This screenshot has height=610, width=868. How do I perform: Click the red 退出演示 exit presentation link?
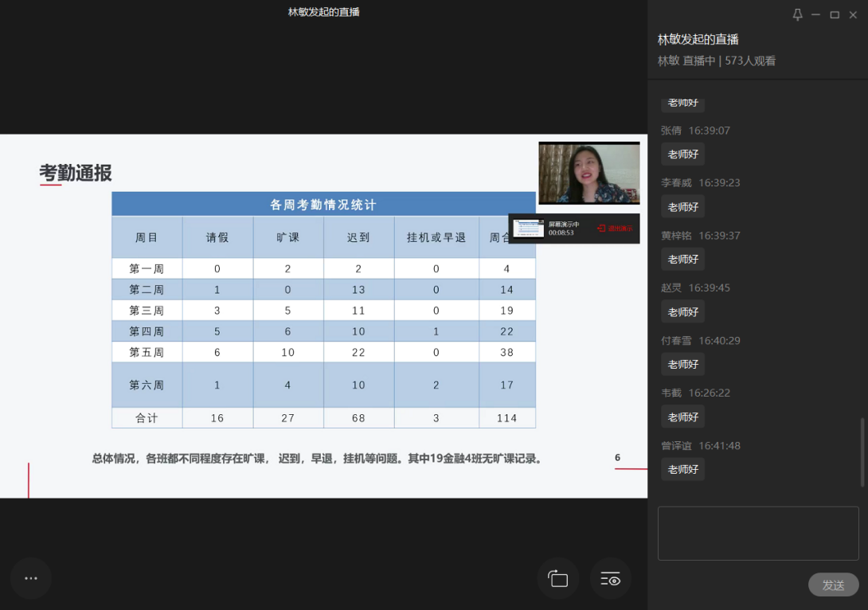click(615, 229)
